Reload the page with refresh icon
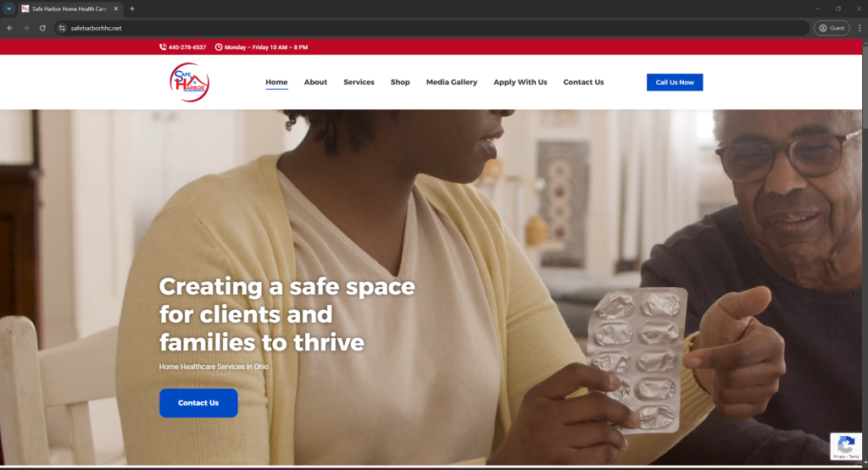 (x=42, y=28)
